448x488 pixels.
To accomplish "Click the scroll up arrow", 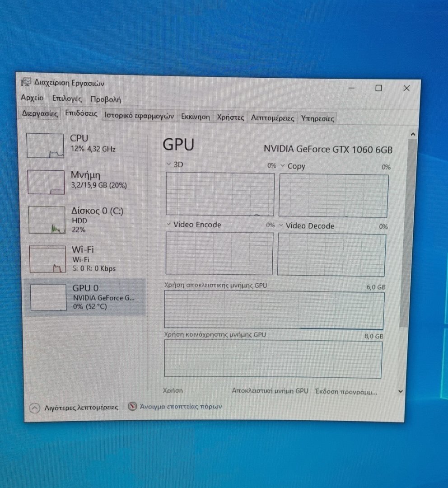I will point(413,135).
